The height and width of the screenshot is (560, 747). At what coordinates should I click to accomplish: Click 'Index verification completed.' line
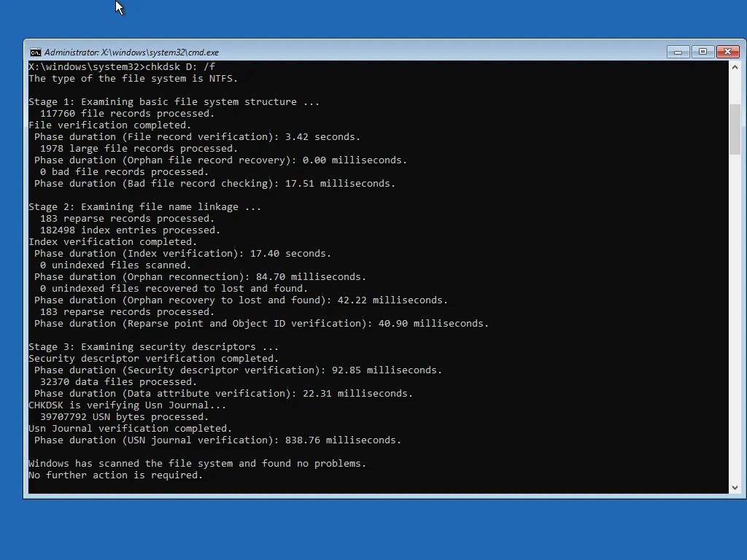[112, 241]
